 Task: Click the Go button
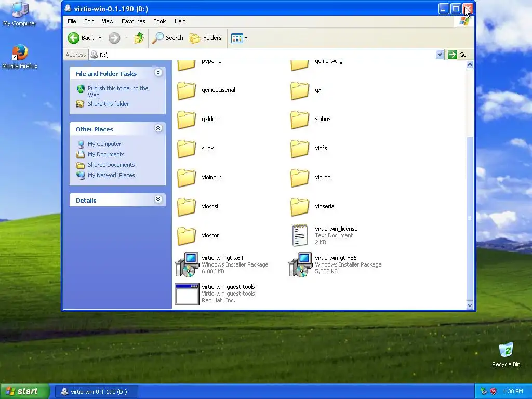(457, 55)
